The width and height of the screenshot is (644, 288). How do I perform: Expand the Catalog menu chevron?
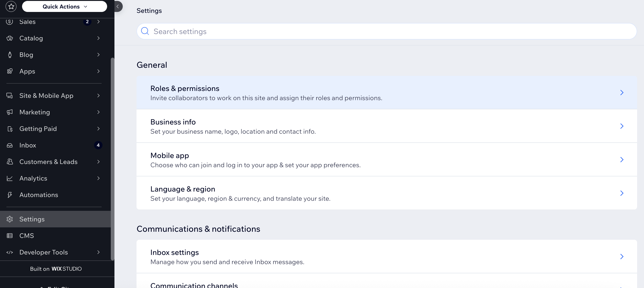pyautogui.click(x=99, y=38)
